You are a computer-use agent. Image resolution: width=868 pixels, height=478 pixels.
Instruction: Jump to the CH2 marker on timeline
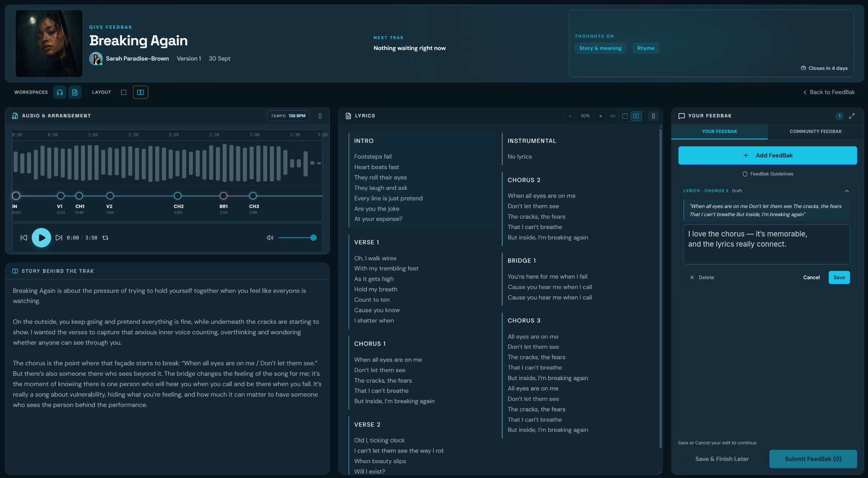click(x=178, y=196)
